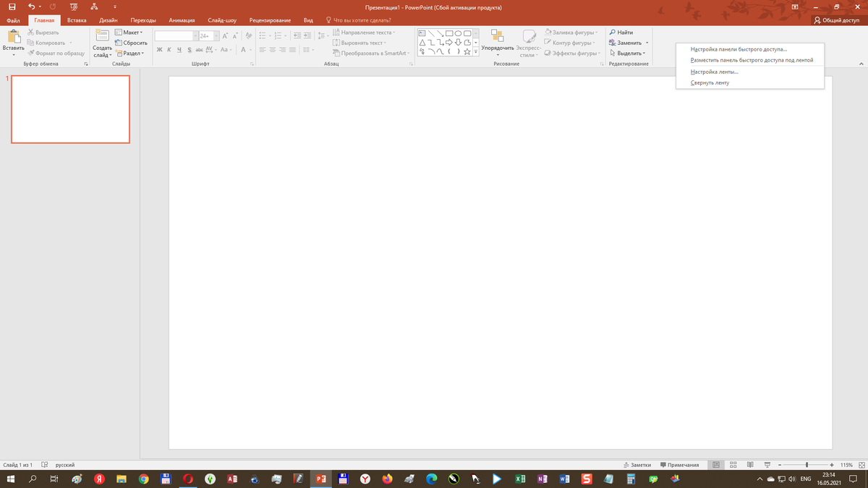Open the Вставить (Paste) icon
The width and height of the screenshot is (868, 488).
[x=13, y=35]
